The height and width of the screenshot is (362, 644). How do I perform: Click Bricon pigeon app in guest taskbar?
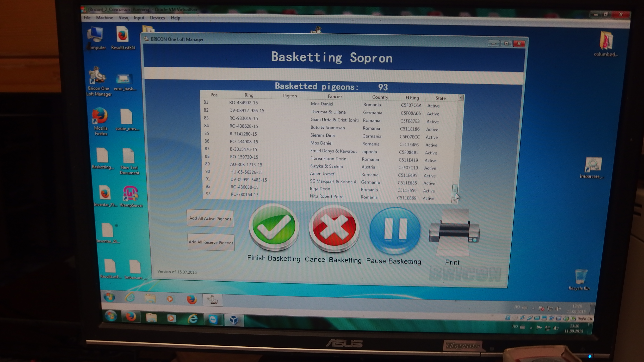pos(213,300)
